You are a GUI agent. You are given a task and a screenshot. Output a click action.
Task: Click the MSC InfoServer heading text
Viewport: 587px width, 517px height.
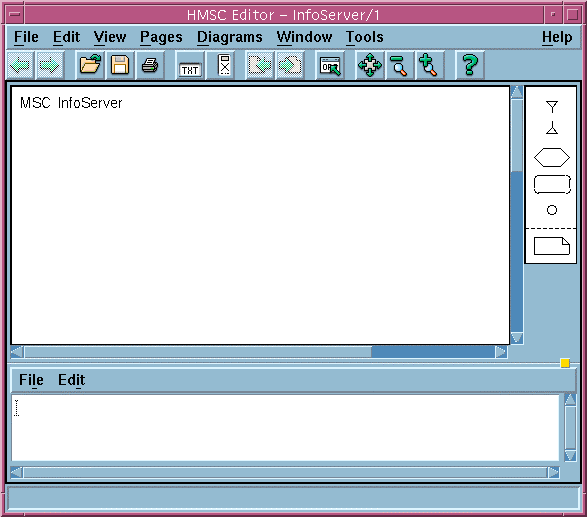(71, 103)
